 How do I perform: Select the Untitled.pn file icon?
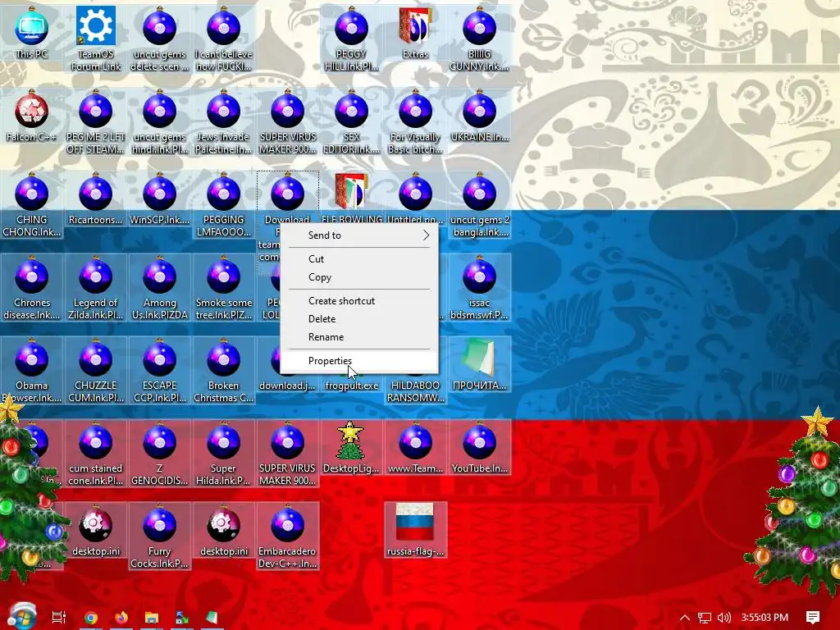coord(415,199)
